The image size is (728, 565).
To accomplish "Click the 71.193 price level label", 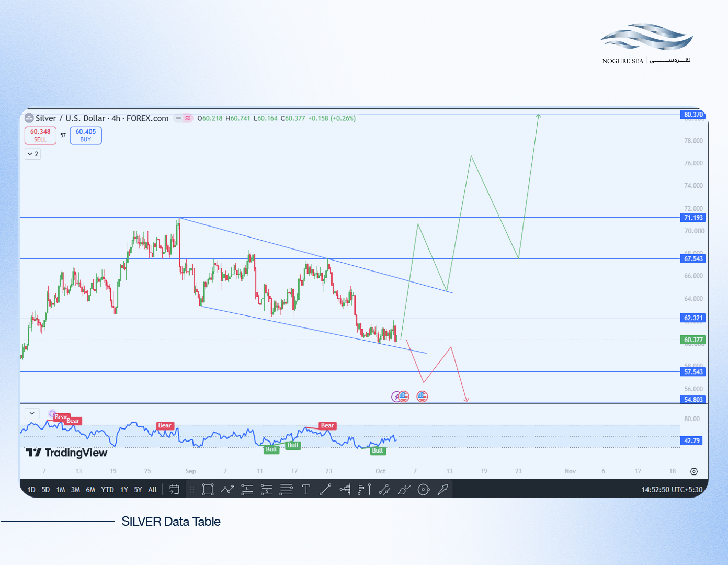I will [693, 218].
